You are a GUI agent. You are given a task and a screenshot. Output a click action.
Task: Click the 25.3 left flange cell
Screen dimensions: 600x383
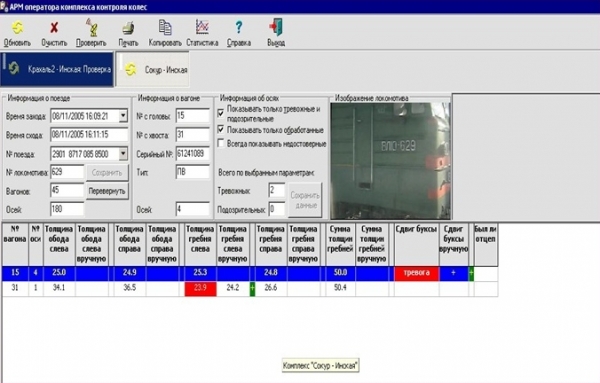(x=200, y=273)
